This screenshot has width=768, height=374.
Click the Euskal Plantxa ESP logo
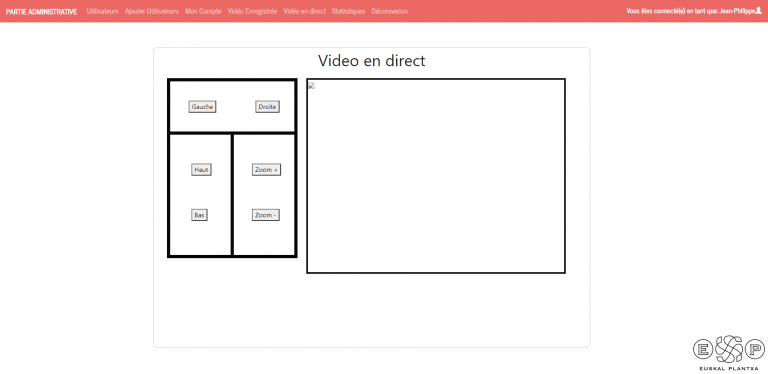pyautogui.click(x=729, y=352)
